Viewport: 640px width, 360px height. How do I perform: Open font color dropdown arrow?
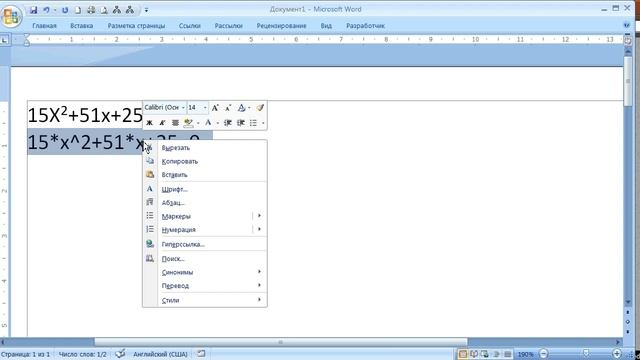pyautogui.click(x=218, y=123)
